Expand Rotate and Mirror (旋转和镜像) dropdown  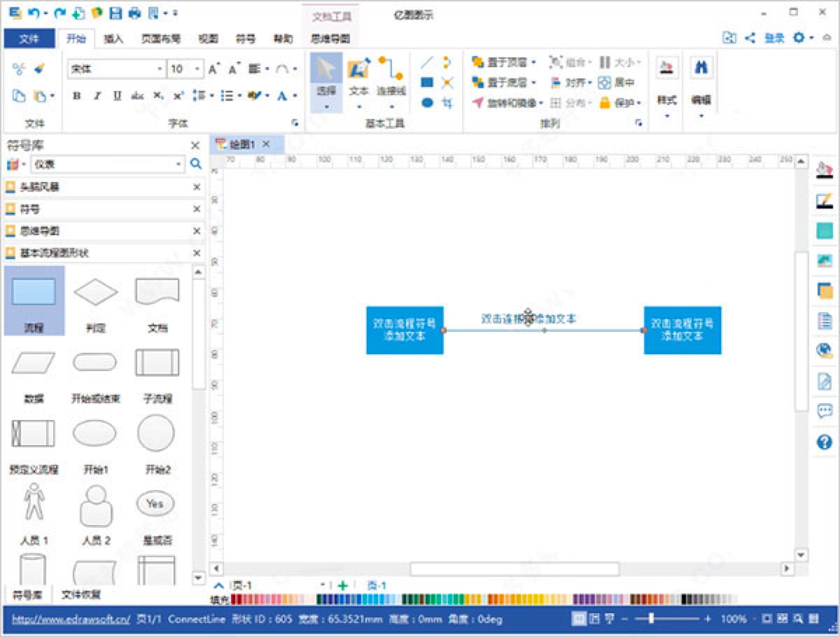(x=541, y=103)
